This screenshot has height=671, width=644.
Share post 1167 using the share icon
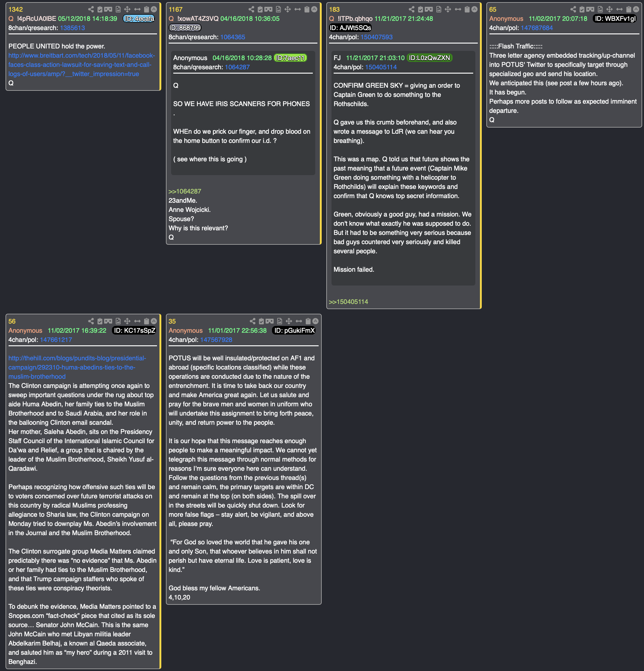pos(251,9)
